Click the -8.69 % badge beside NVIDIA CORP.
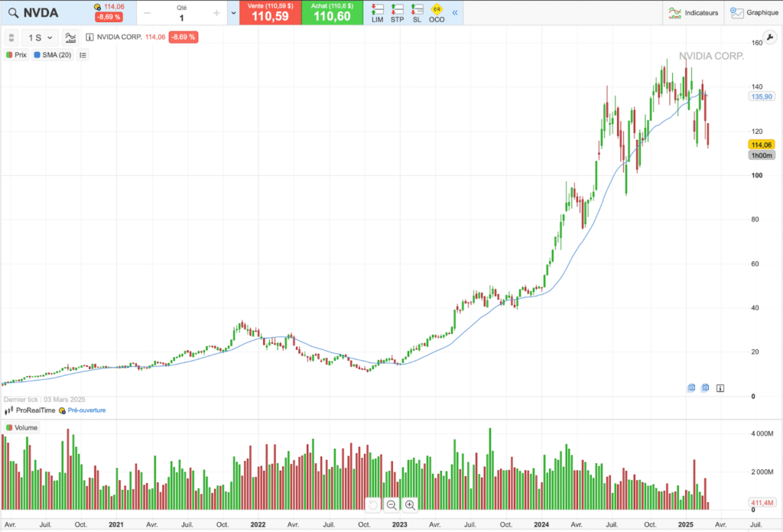This screenshot has height=532, width=783. click(184, 37)
